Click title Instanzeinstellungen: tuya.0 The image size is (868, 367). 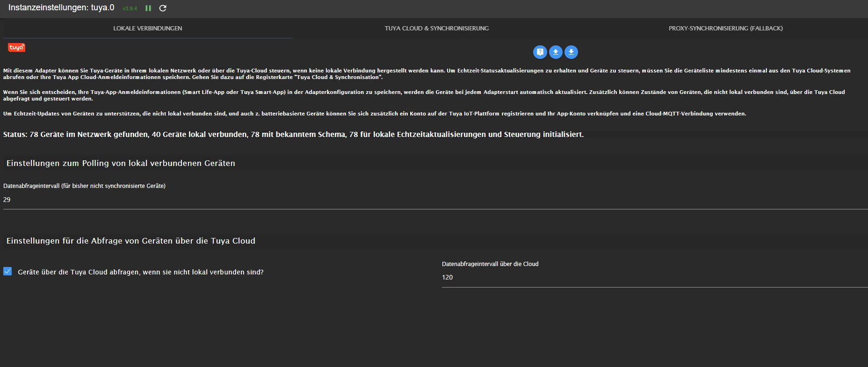61,7
